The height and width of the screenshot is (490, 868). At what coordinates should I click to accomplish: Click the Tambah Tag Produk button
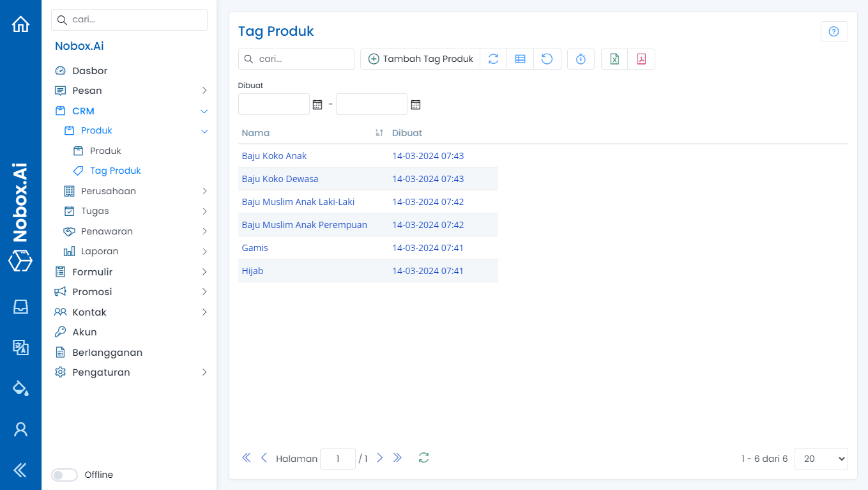pos(420,59)
